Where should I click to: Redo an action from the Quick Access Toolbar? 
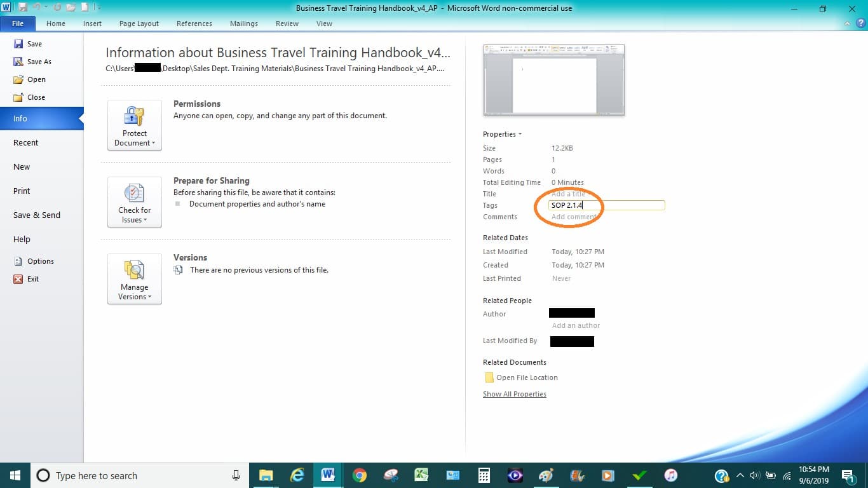point(57,8)
